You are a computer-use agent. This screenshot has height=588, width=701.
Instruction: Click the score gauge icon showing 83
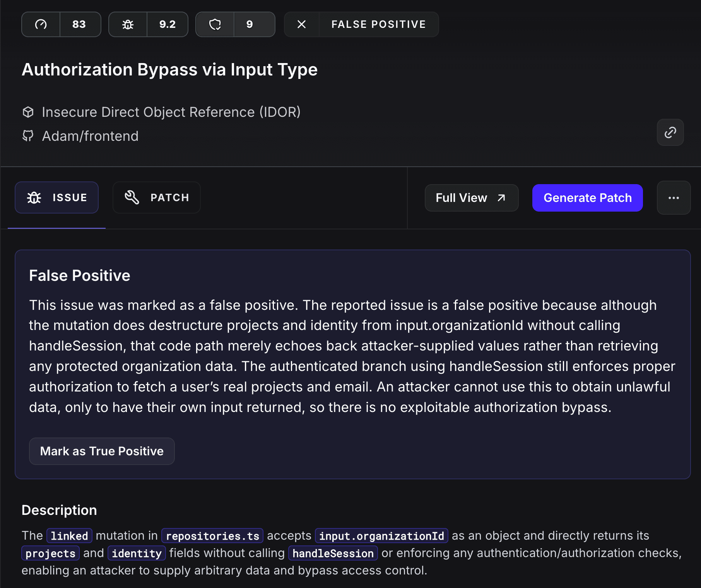(x=40, y=24)
